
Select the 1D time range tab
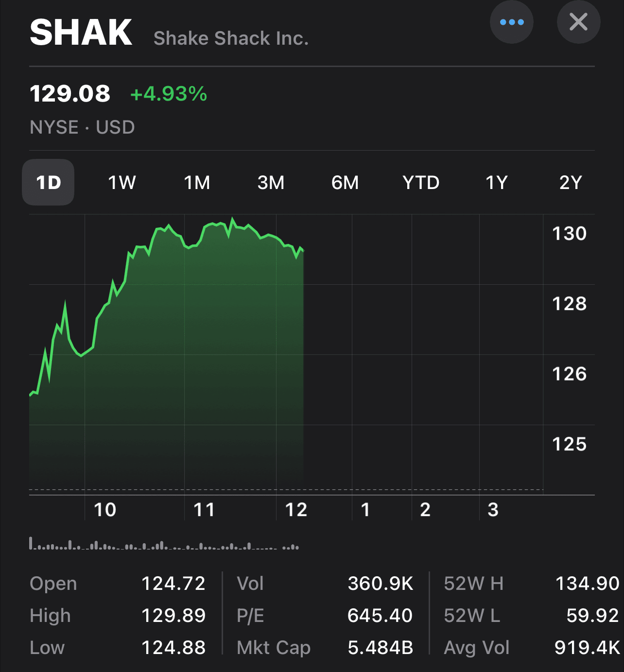coord(48,183)
